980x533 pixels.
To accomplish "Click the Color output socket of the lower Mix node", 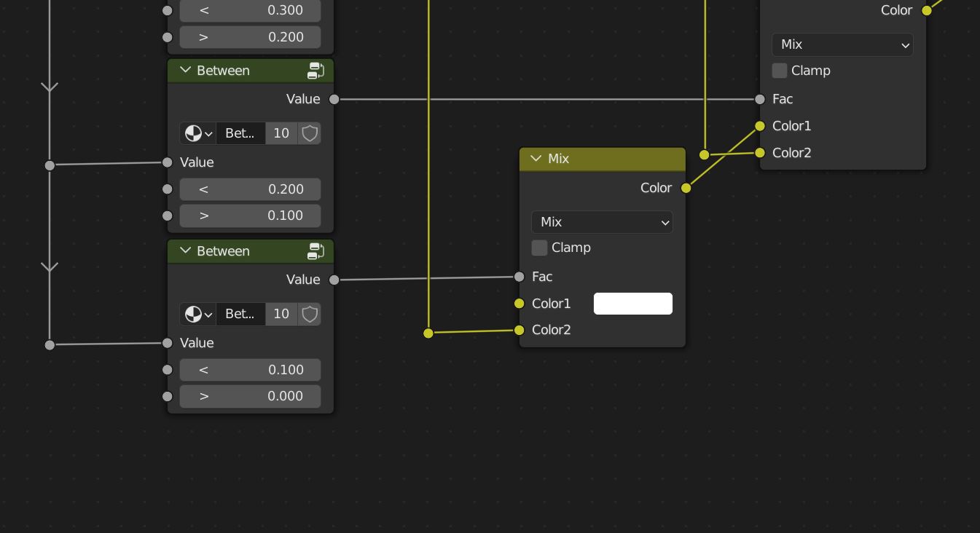I will 686,188.
